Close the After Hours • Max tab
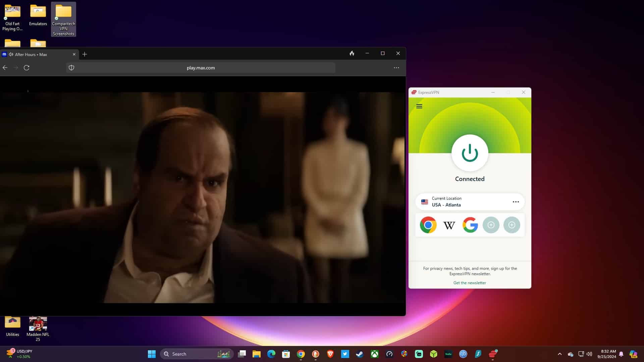 tap(74, 54)
